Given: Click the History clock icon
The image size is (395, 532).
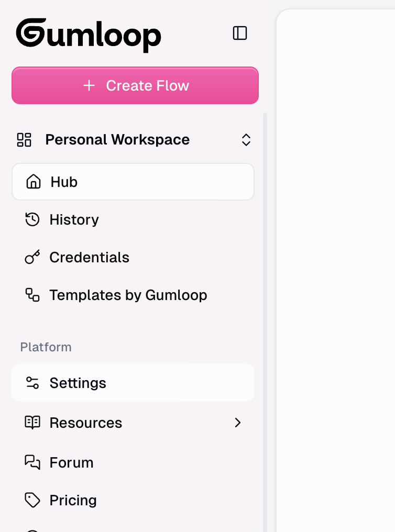Looking at the screenshot, I should pos(32,219).
